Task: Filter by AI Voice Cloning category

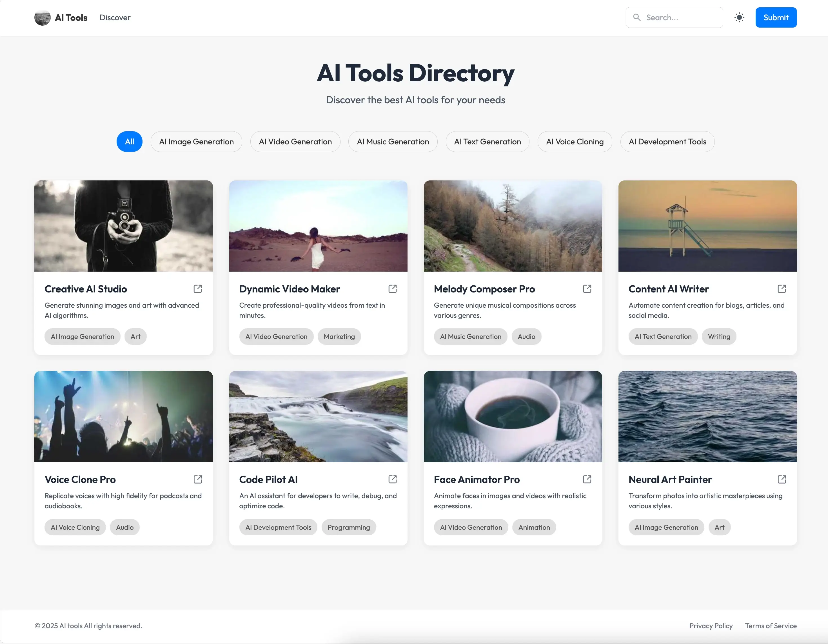Action: click(x=574, y=142)
